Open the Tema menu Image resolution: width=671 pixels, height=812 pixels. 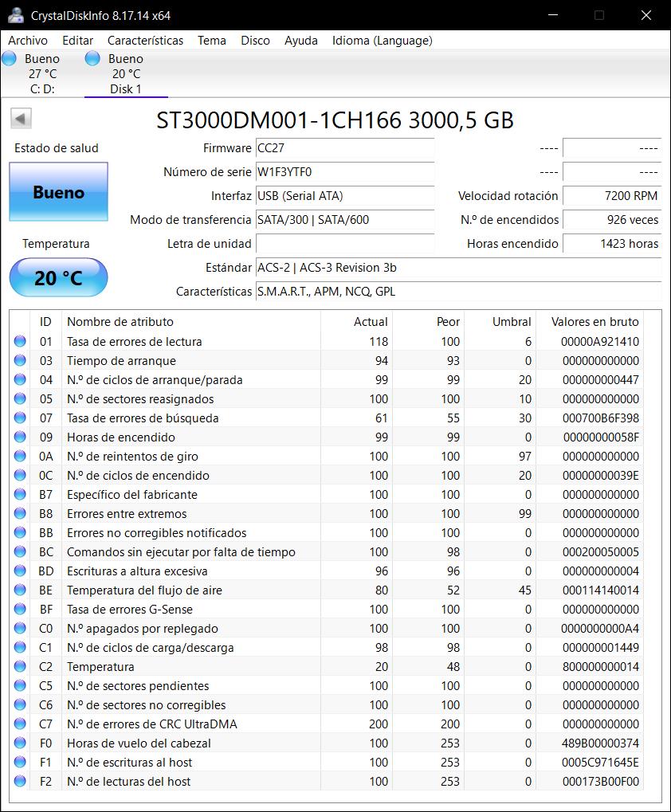pos(212,41)
